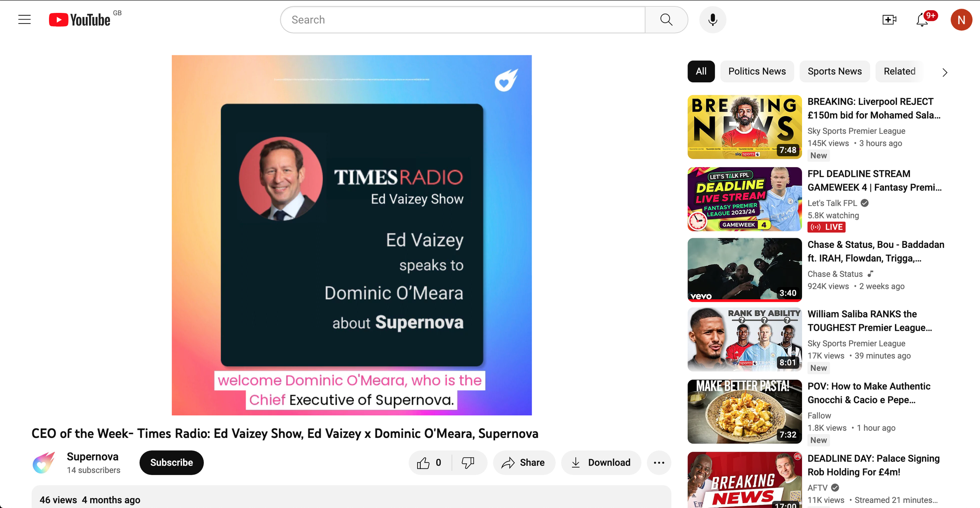Click the '14 subscribers' text

pos(93,470)
